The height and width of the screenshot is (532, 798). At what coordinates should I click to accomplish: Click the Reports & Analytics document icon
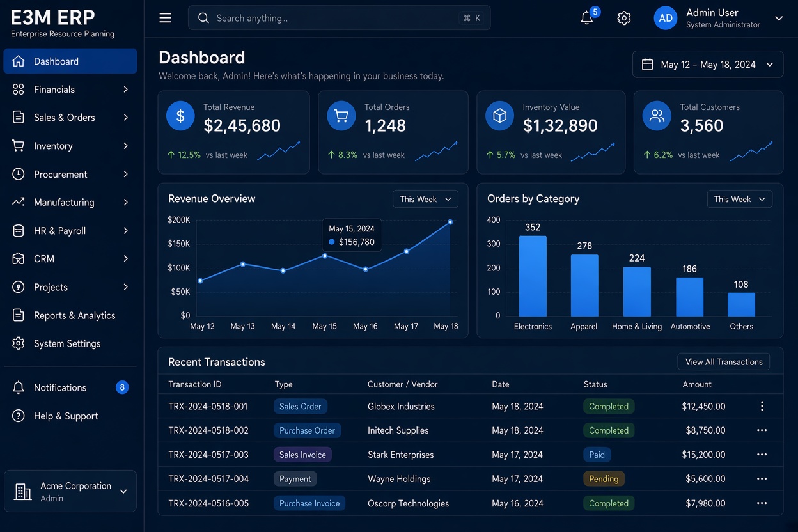(x=19, y=315)
